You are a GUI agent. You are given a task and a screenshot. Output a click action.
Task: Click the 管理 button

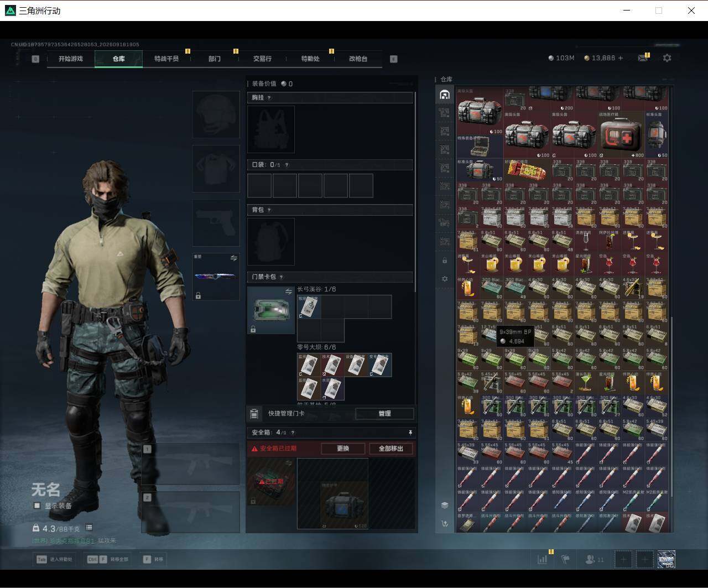[x=384, y=413]
